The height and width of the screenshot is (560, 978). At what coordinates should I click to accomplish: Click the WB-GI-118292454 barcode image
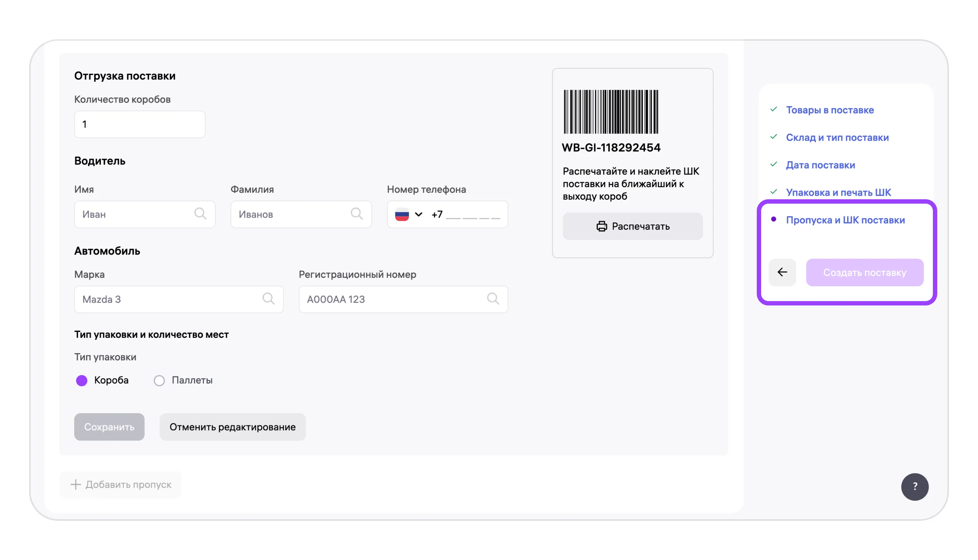611,112
